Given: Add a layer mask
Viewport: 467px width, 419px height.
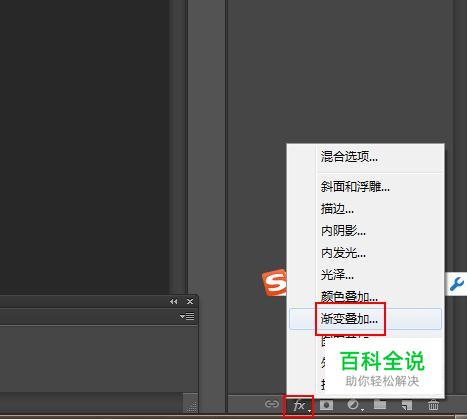Looking at the screenshot, I should coord(326,405).
